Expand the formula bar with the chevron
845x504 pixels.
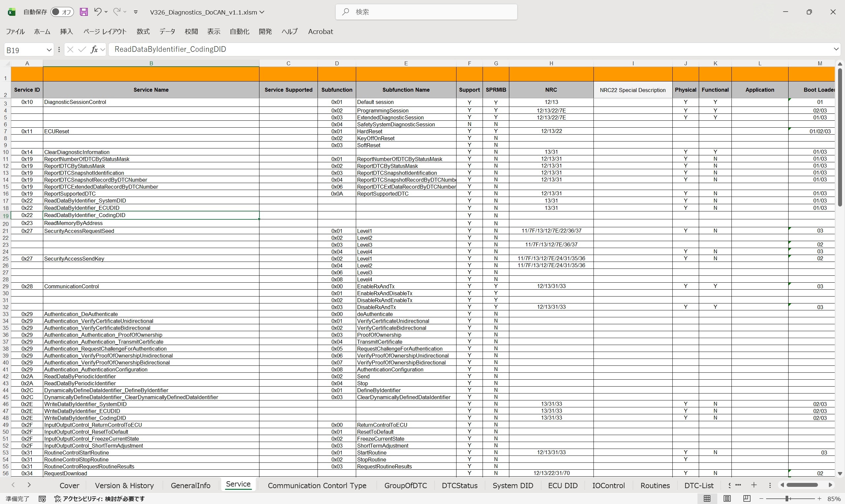click(836, 49)
